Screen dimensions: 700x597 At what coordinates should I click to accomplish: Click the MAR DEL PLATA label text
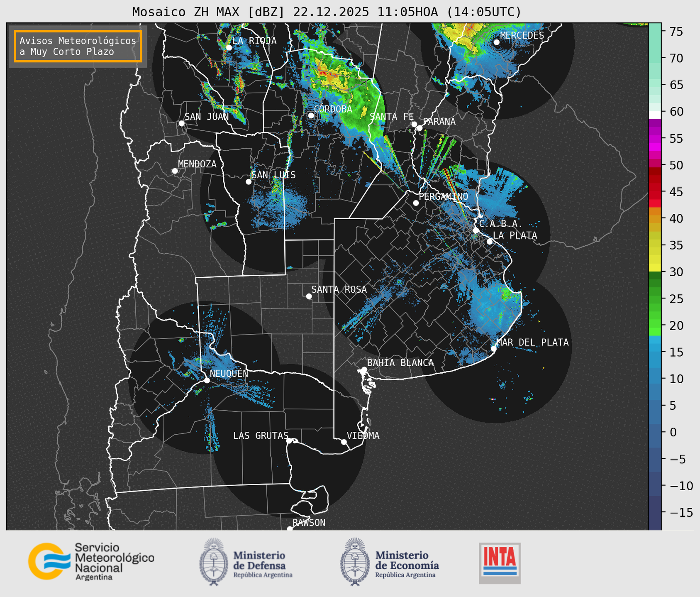tap(533, 343)
